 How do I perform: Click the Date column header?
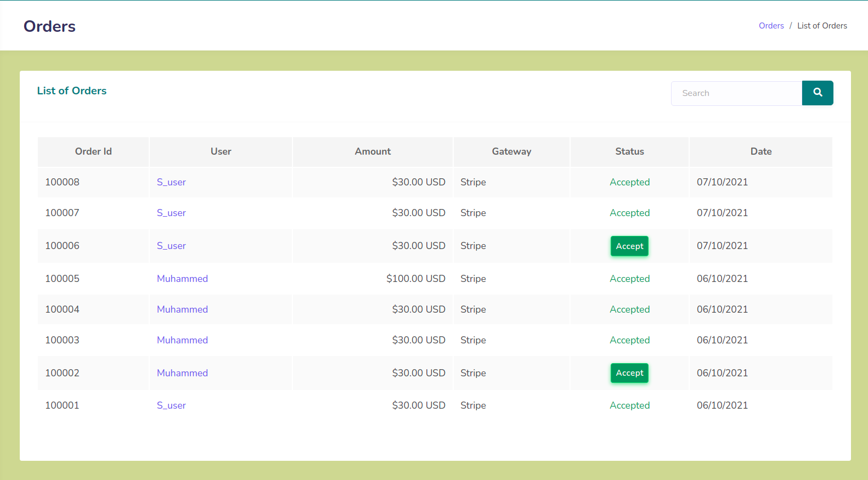[760, 151]
